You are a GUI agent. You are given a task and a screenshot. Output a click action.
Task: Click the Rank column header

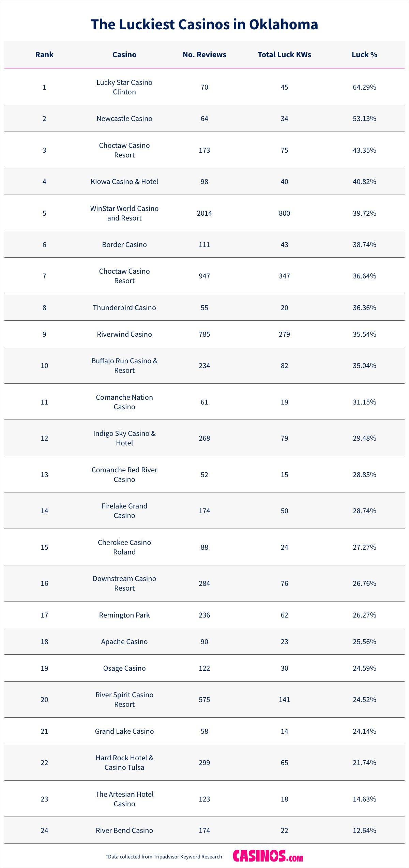click(44, 55)
